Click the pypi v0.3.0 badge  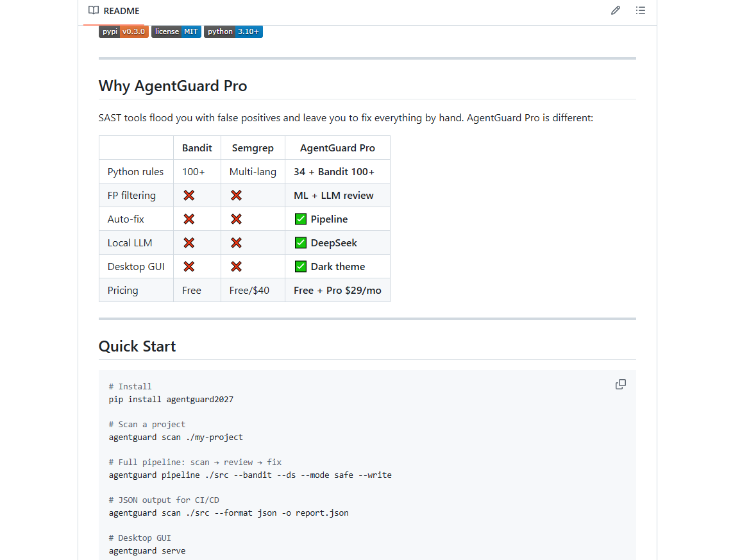pyautogui.click(x=124, y=31)
